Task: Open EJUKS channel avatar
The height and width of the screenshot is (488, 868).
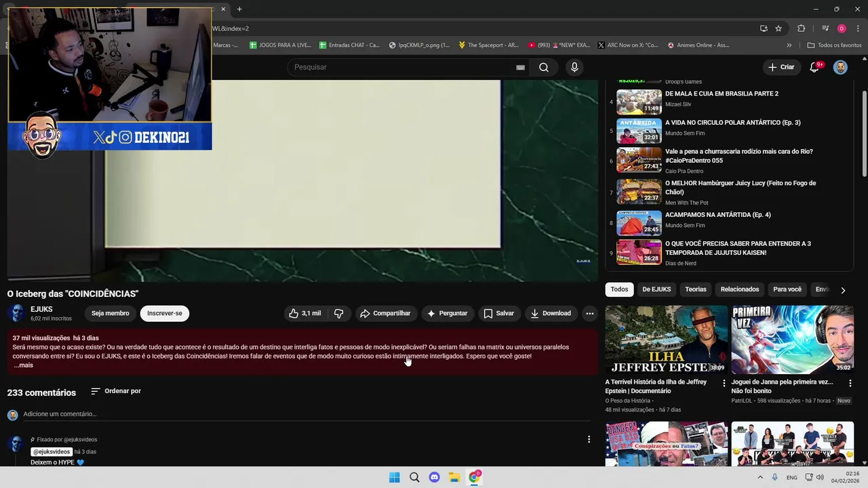Action: coord(16,313)
